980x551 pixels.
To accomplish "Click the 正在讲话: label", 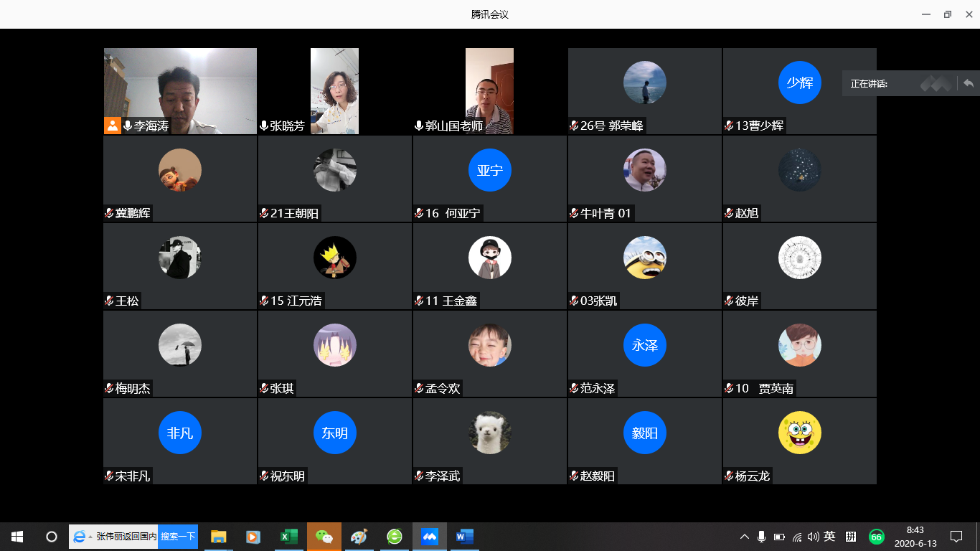I will point(869,84).
